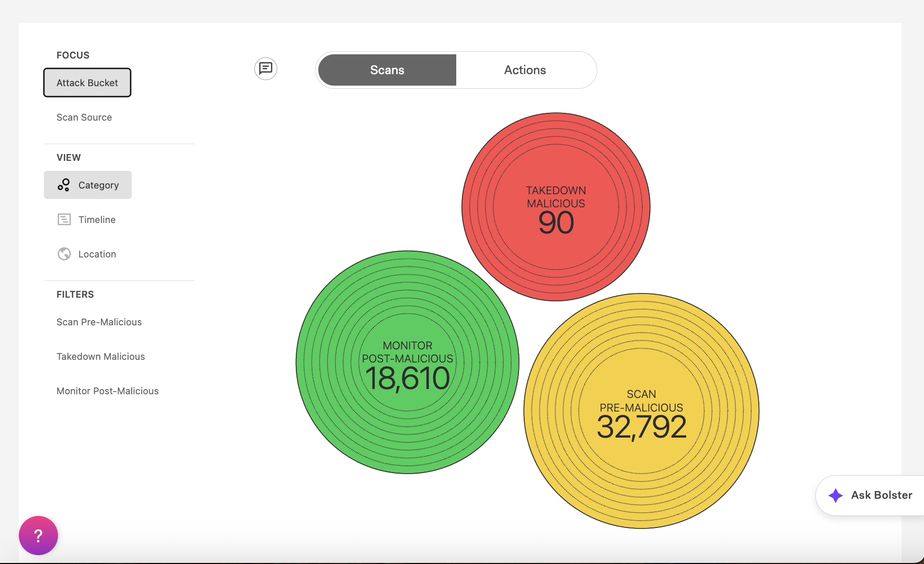Viewport: 924px width, 564px height.
Task: Open the Ask Bolster assistant
Action: pos(881,495)
